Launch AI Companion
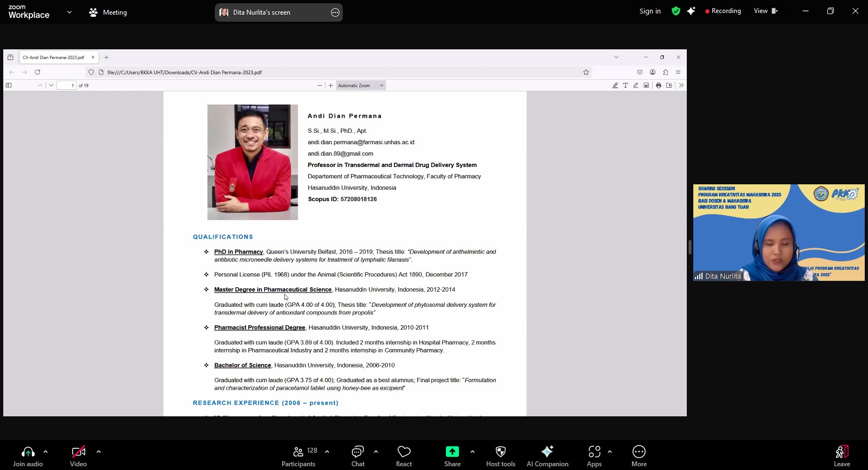Viewport: 868px width, 470px height. point(547,452)
